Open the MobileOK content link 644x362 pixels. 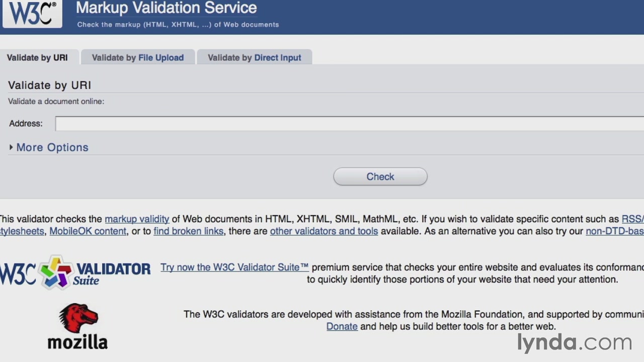(x=88, y=231)
